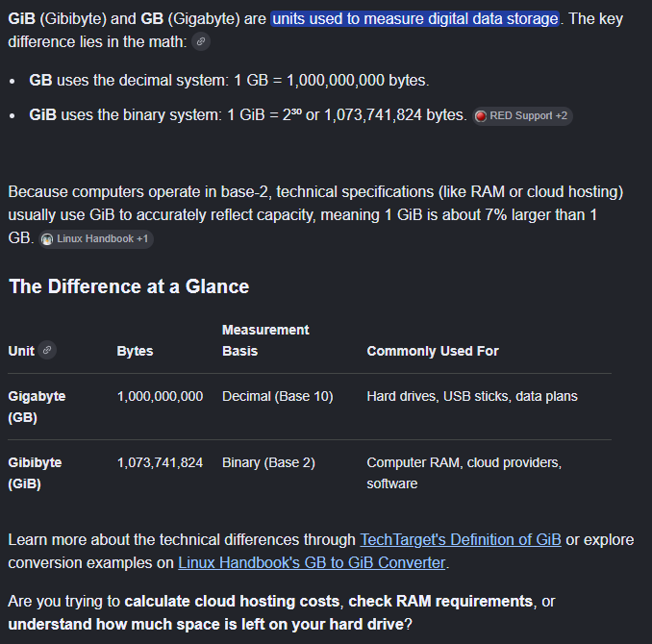Click the Binary (Base 2) table cell
This screenshot has height=644, width=652.
(268, 462)
